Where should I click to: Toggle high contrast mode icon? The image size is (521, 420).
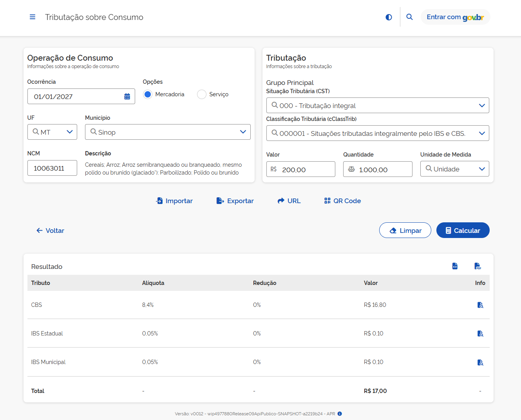pyautogui.click(x=389, y=17)
